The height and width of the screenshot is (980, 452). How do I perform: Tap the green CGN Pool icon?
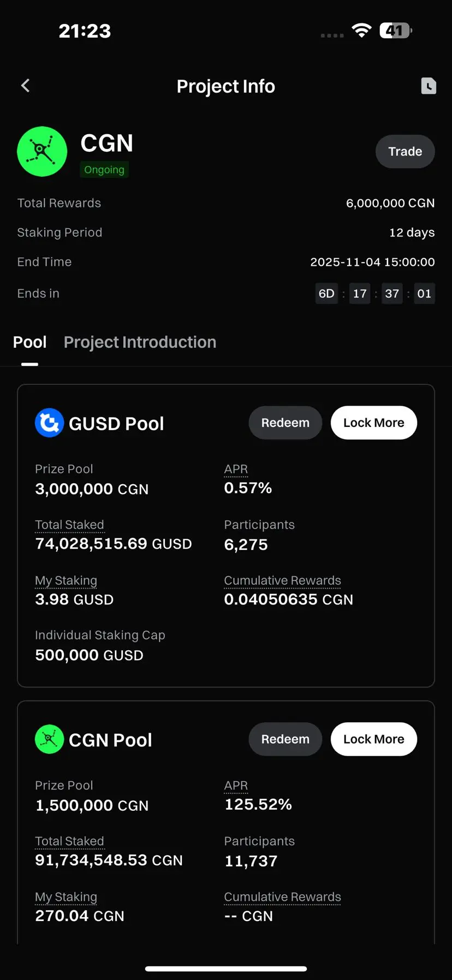[49, 739]
